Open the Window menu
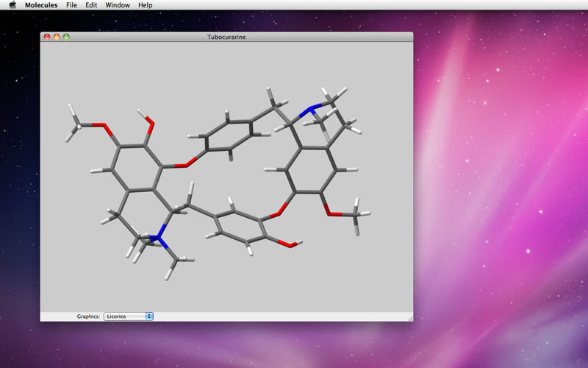Screen dimensions: 588x368 coord(118,5)
